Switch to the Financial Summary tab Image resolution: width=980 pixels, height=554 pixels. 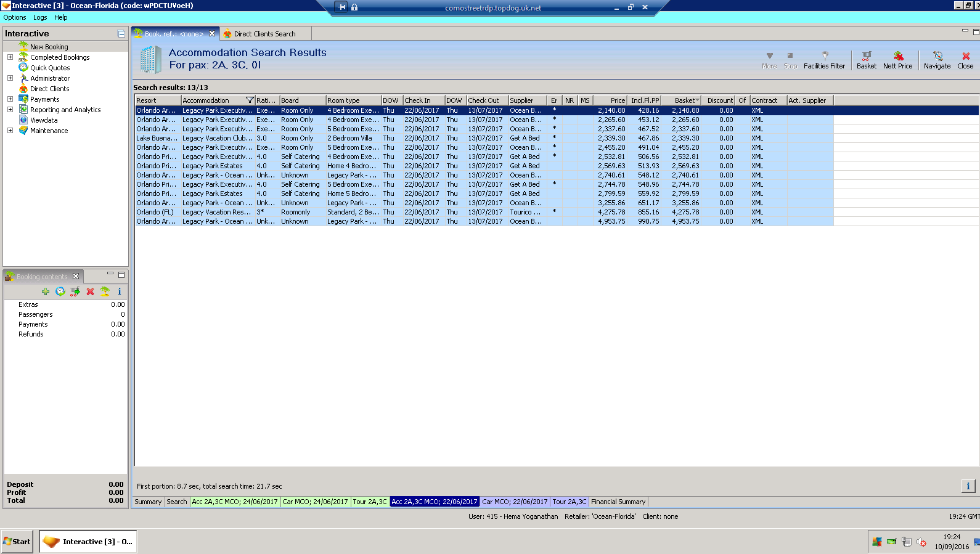pos(618,502)
